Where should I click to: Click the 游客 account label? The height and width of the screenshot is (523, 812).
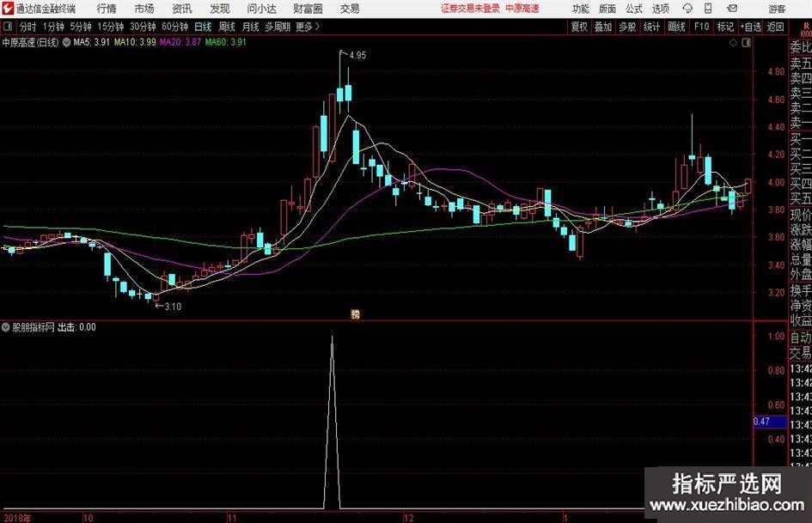(x=777, y=9)
